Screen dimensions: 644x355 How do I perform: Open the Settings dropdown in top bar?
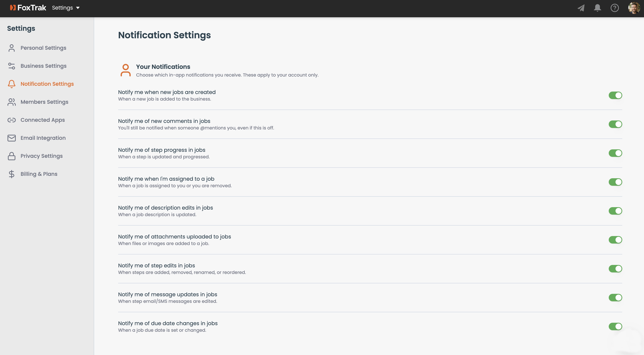(x=66, y=8)
